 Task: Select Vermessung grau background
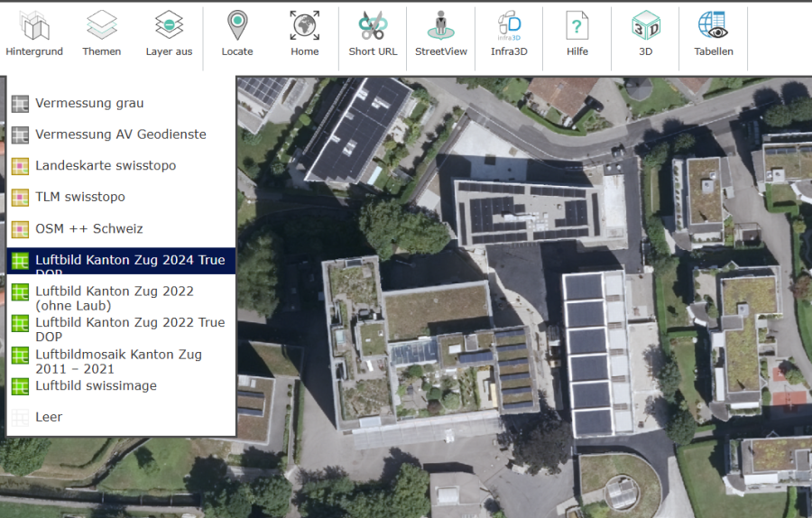pyautogui.click(x=89, y=104)
